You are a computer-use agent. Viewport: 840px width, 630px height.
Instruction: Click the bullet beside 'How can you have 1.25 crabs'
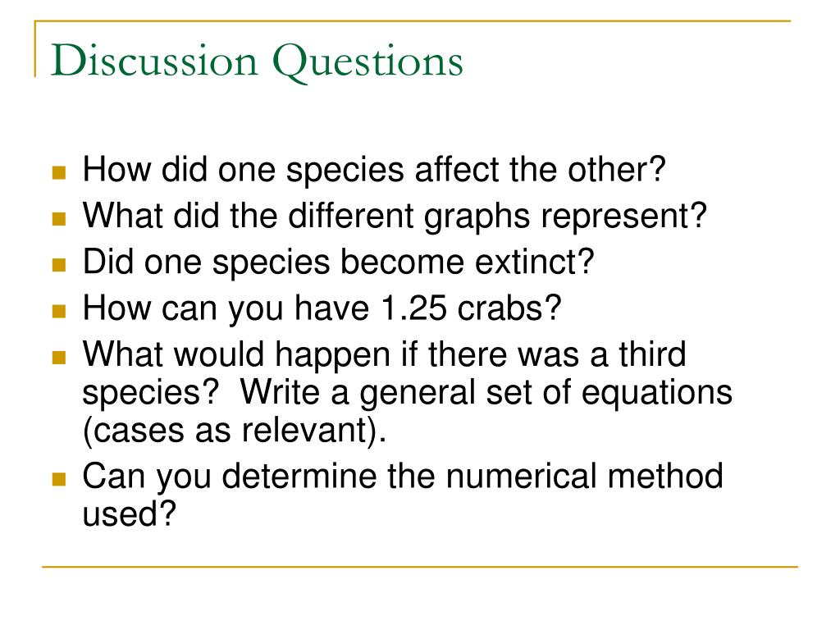pyautogui.click(x=59, y=311)
